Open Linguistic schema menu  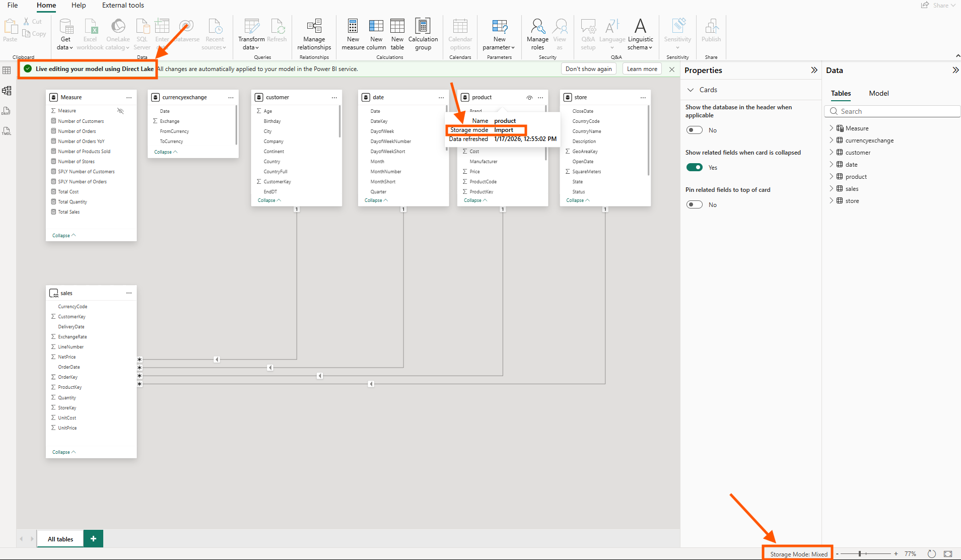tap(640, 34)
